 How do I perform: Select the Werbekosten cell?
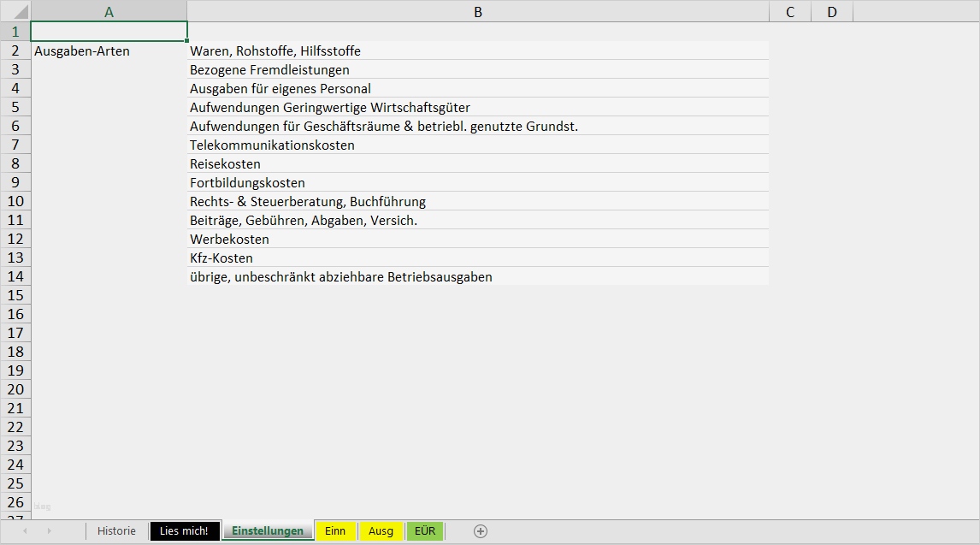[477, 240]
